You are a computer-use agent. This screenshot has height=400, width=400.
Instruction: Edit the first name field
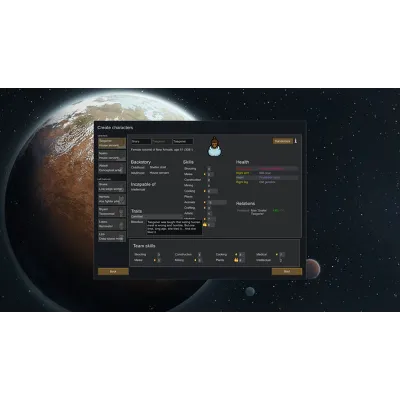tap(141, 142)
